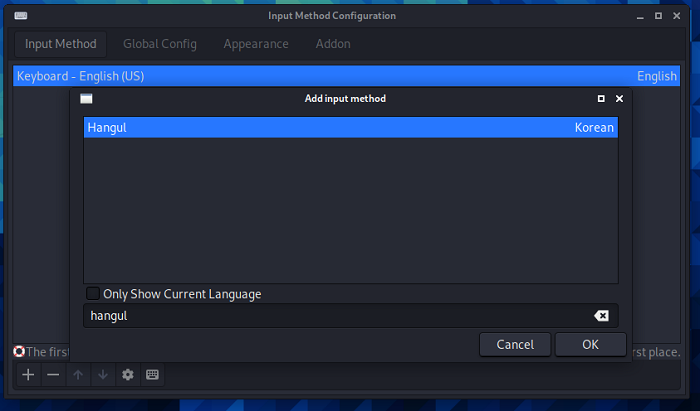Open input method settings with gear icon
This screenshot has height=411, width=700.
click(128, 375)
